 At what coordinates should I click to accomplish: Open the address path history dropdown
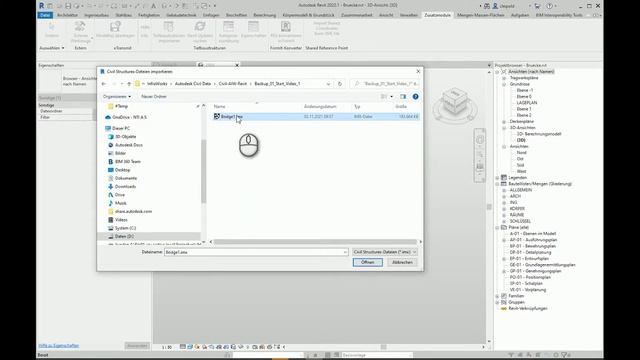coord(328,84)
